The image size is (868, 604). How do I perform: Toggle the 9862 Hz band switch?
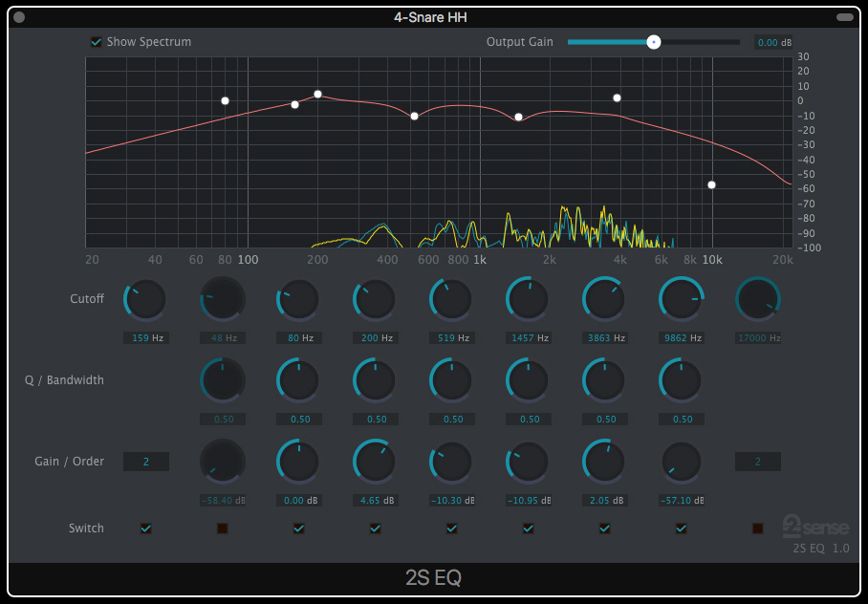682,528
